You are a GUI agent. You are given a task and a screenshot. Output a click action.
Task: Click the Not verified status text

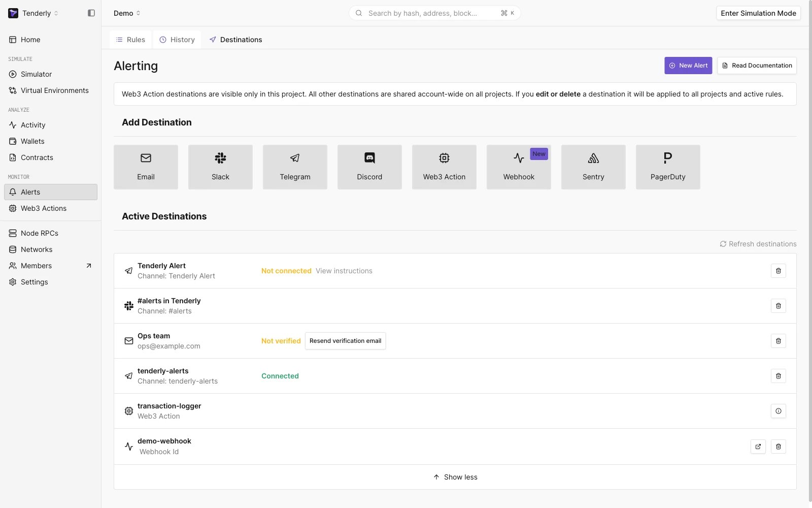(x=281, y=341)
